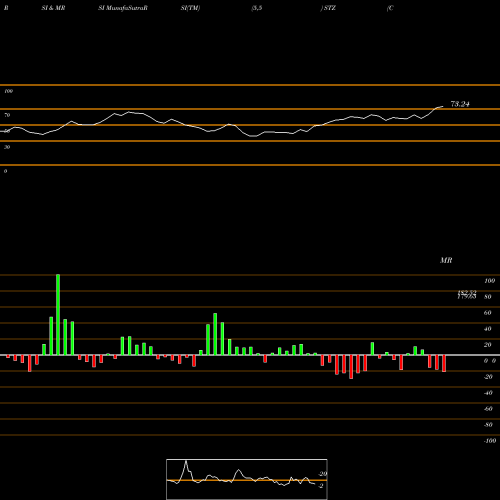Screen dimensions: 500x500
Task: Click the last red bar on the right
Action: [444, 363]
